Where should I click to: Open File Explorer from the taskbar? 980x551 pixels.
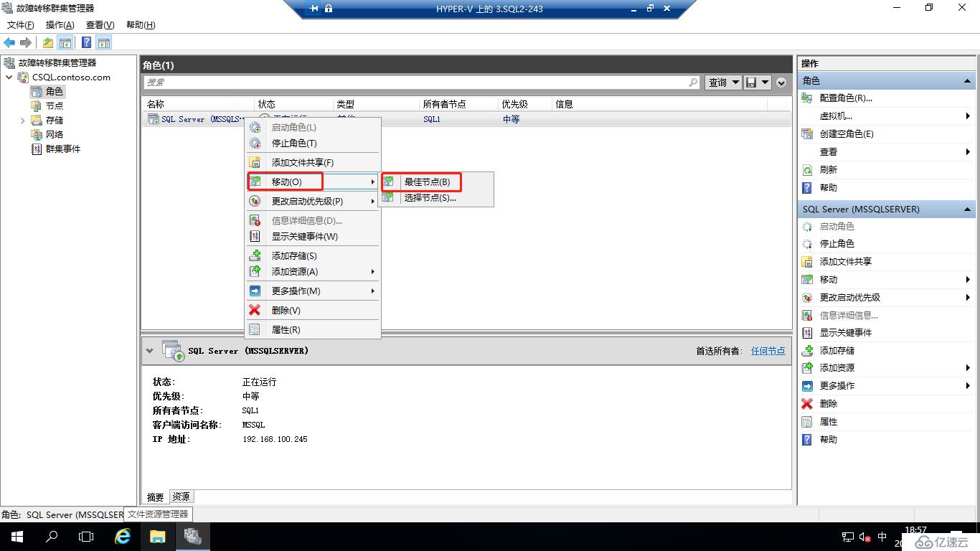click(x=157, y=537)
